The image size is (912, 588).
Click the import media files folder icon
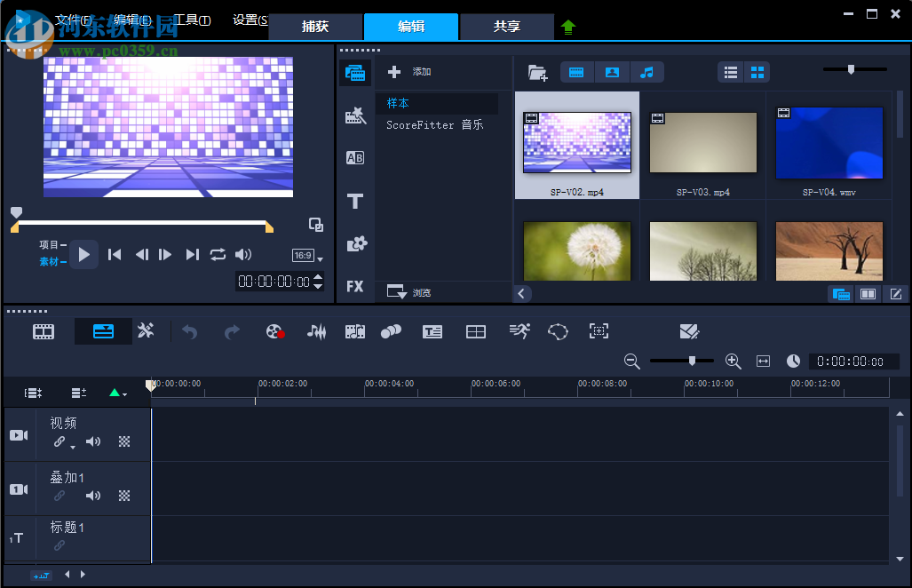(537, 73)
